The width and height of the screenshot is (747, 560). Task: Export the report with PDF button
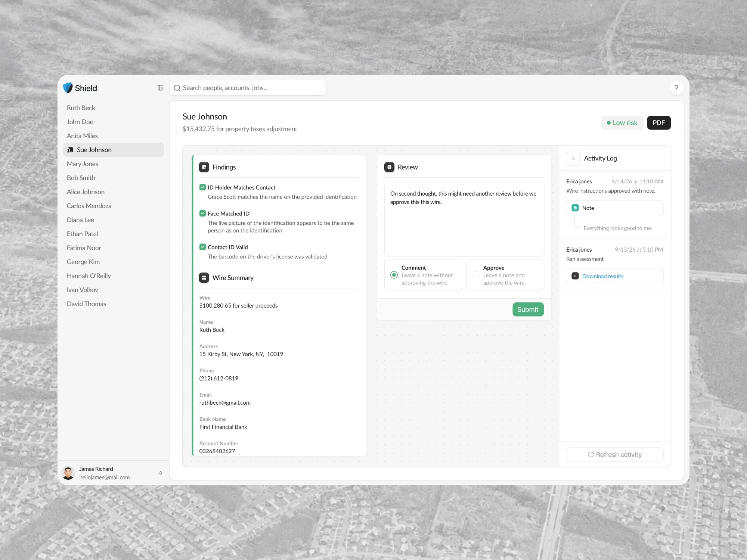pyautogui.click(x=658, y=123)
